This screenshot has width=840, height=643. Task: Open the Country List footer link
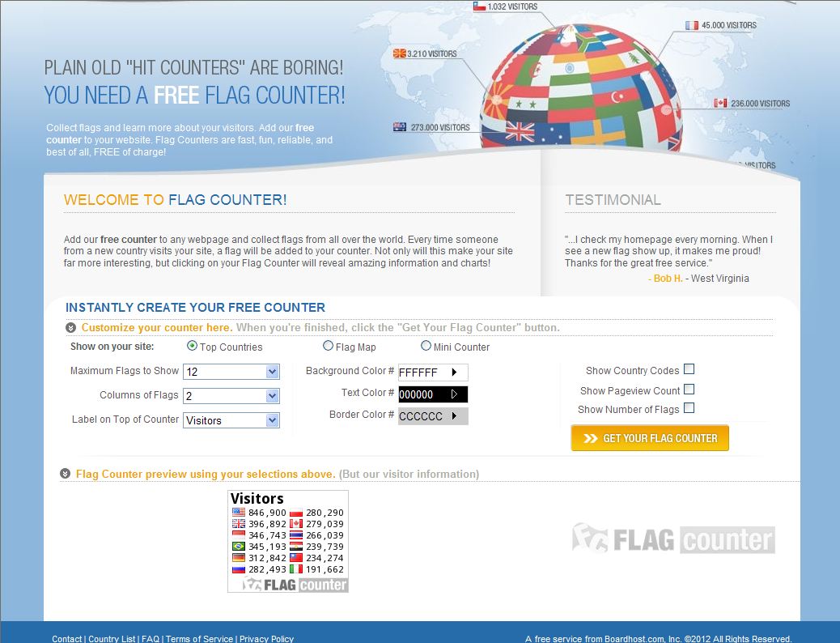[112, 639]
